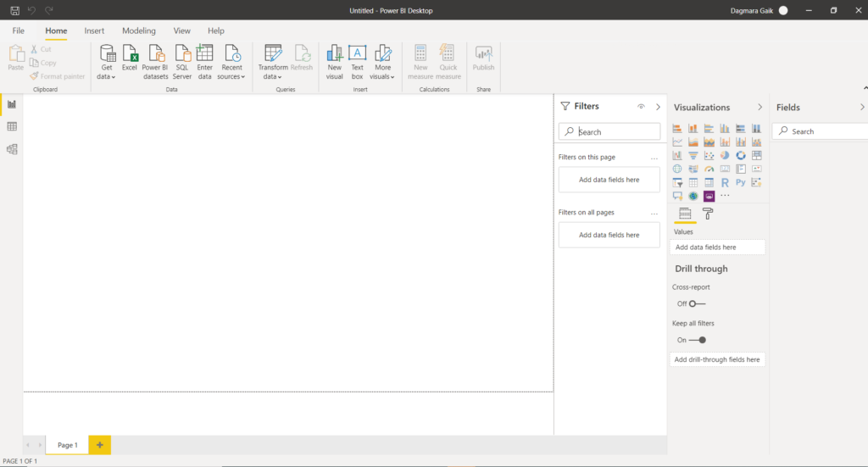This screenshot has width=868, height=467.
Task: Collapse the ribbon with the arrow
Action: tap(865, 88)
